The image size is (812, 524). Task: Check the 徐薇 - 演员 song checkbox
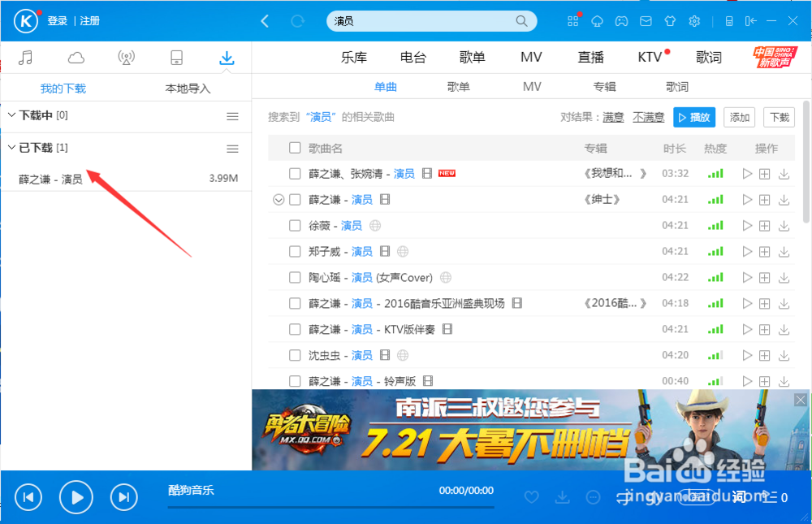tap(295, 225)
